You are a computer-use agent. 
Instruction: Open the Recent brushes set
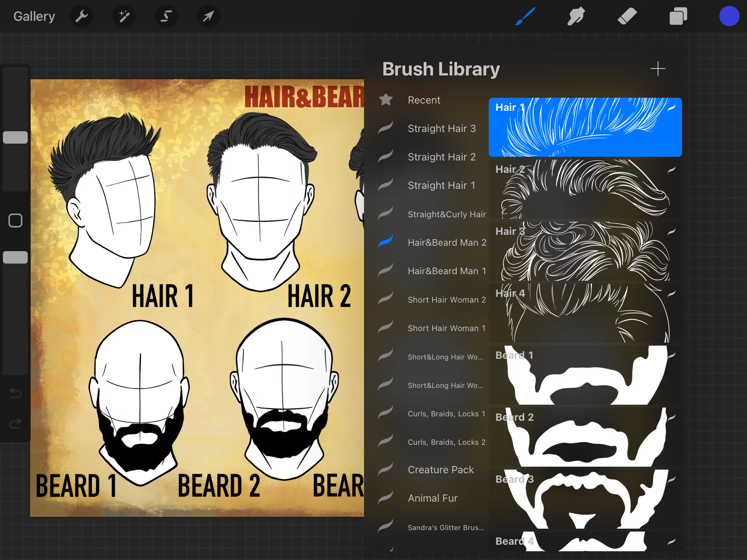point(424,100)
